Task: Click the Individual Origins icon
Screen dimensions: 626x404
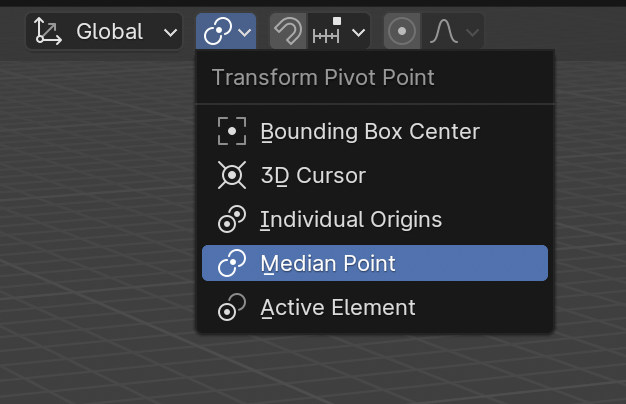Action: (x=232, y=219)
